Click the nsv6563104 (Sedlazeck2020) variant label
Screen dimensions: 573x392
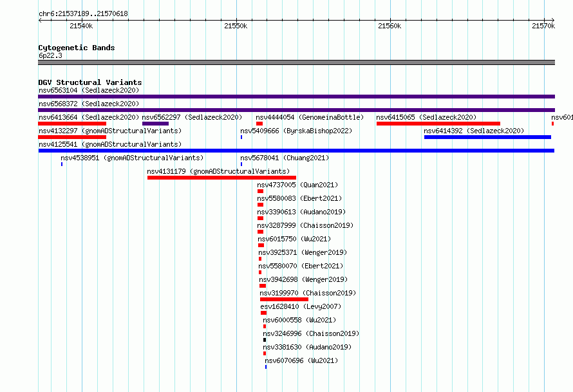89,90
